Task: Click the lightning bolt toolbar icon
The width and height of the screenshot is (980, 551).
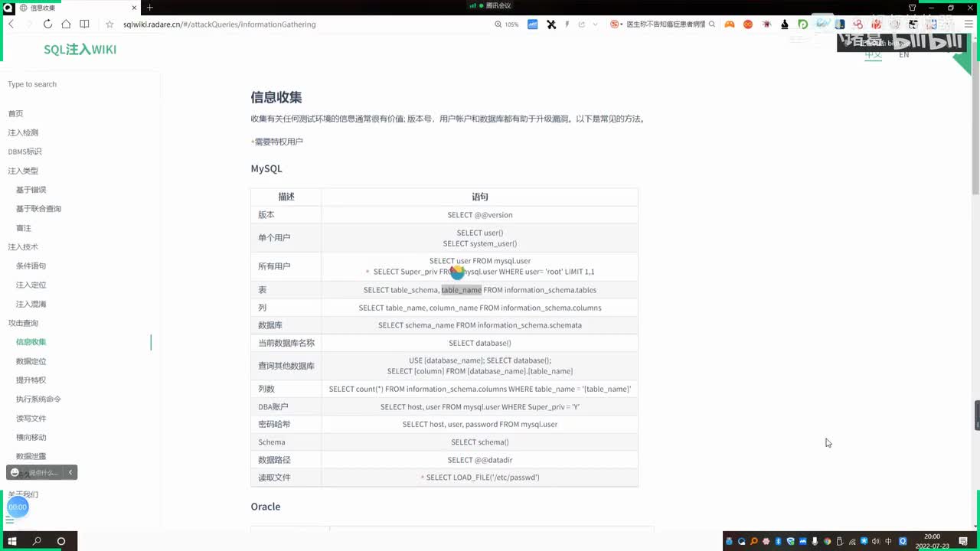Action: point(567,24)
